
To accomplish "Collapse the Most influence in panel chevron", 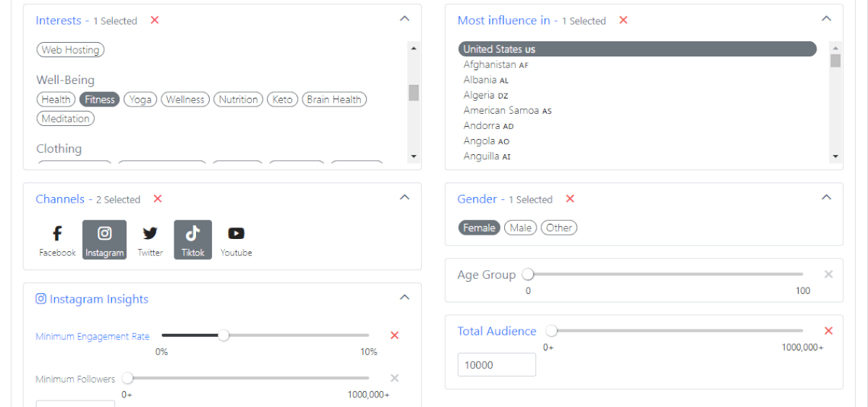I will (x=827, y=19).
